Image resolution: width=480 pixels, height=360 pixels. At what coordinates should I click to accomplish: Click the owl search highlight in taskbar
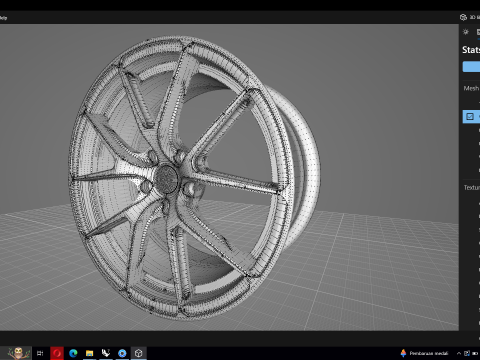(18, 353)
